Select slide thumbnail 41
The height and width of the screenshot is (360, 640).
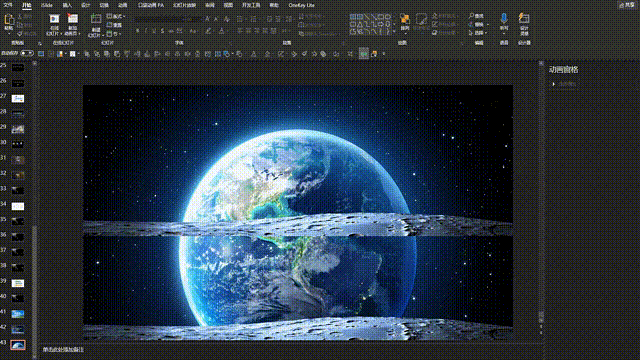[18, 313]
